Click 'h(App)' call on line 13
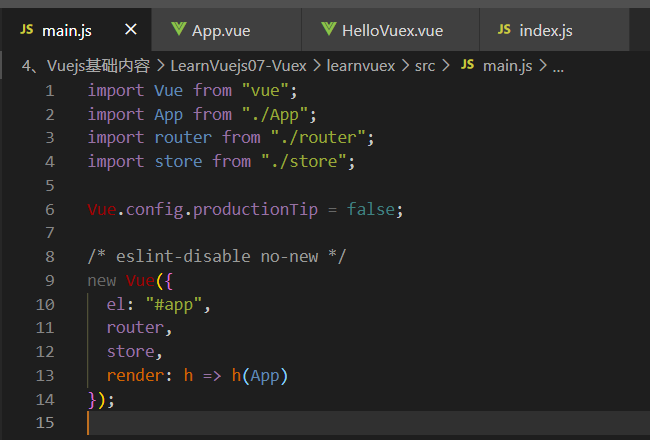Screen dimensions: 650x440 [260, 376]
